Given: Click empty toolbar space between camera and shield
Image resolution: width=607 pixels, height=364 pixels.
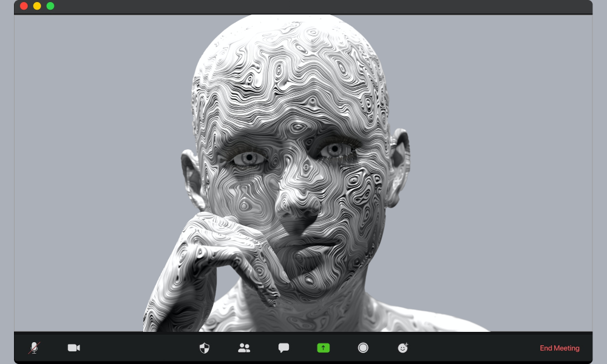Looking at the screenshot, I should 140,348.
